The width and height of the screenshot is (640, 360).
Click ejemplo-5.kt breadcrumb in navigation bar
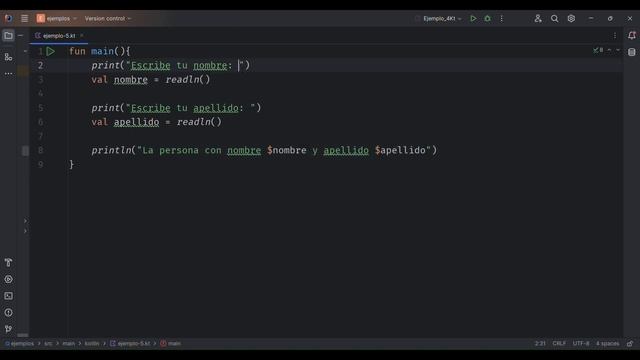130,344
